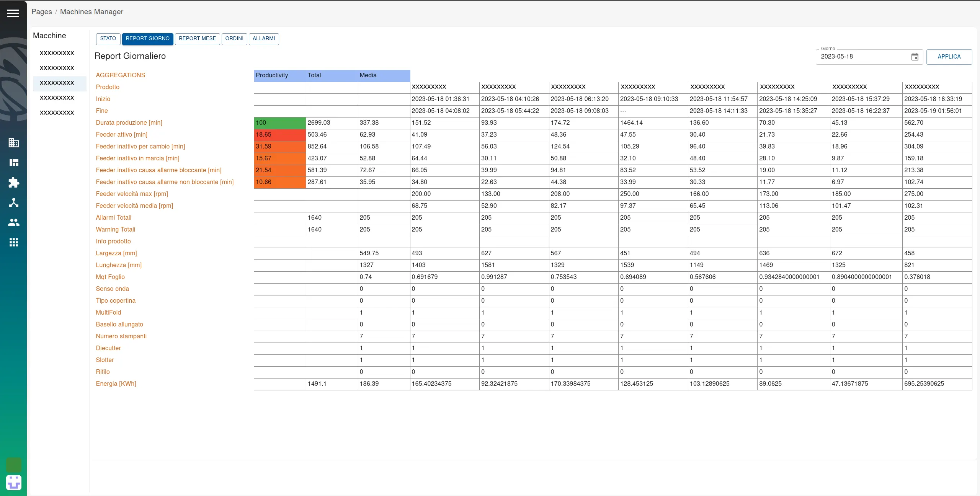Click the Machines Manager breadcrumb
Screen dimensions: 980x496
tap(91, 11)
